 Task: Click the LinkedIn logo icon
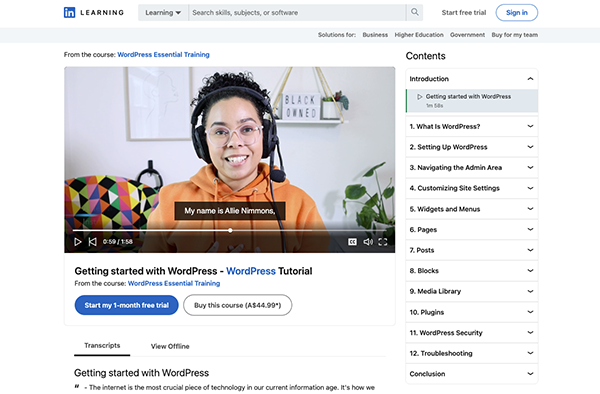(x=69, y=13)
